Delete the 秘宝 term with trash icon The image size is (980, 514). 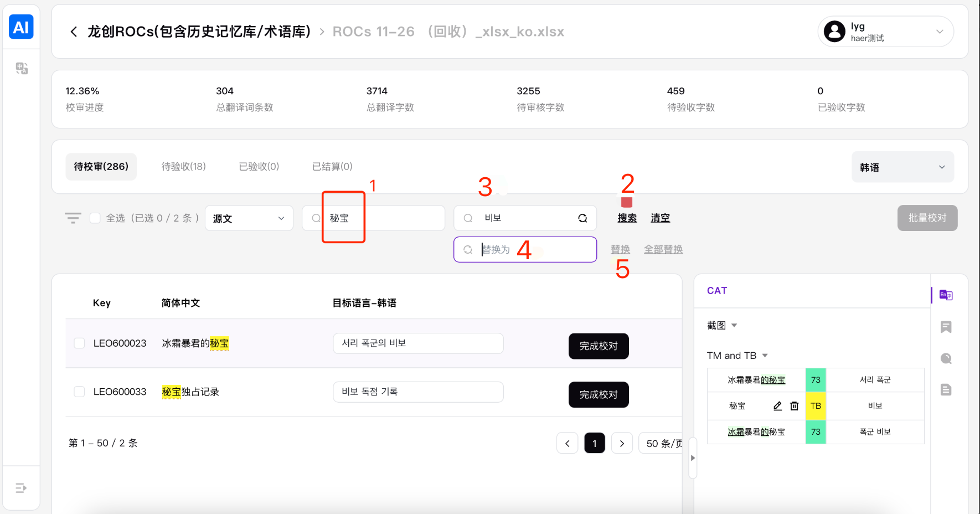794,406
